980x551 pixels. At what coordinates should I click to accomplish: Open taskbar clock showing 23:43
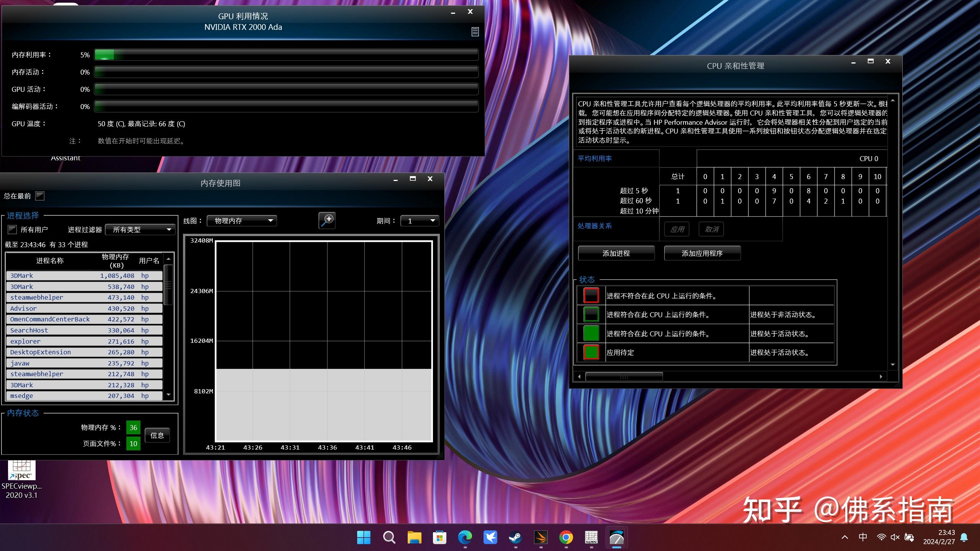click(x=939, y=537)
